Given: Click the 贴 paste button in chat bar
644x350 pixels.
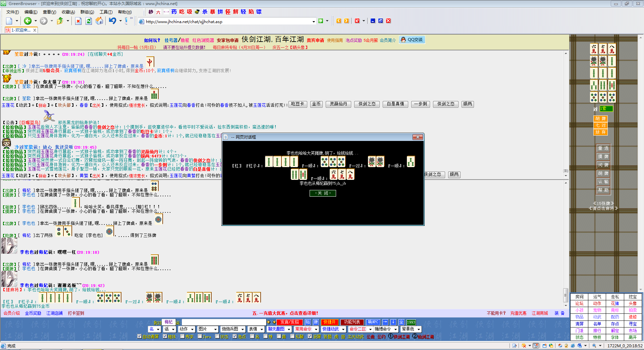Looking at the screenshot, I should [x=308, y=322].
